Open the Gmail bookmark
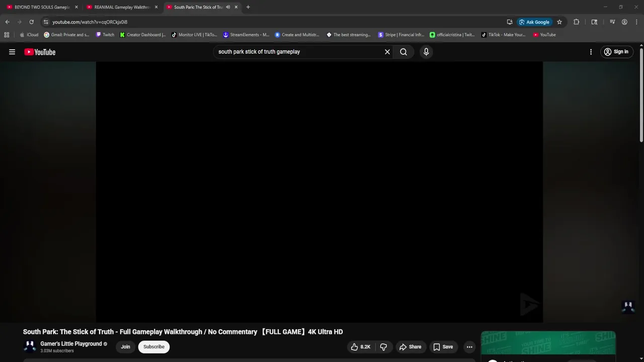 67,35
